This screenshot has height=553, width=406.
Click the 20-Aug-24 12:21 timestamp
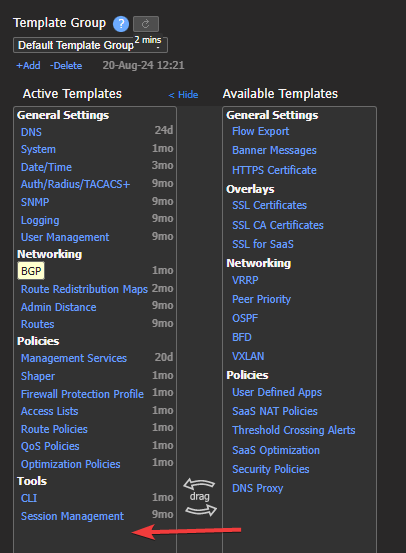click(143, 65)
